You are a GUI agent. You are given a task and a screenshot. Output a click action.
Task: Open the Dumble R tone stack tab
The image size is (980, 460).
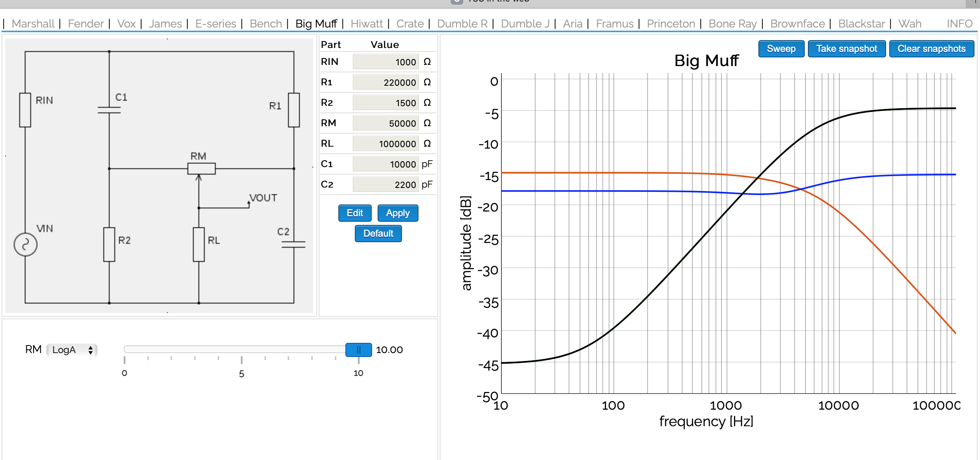click(x=462, y=24)
